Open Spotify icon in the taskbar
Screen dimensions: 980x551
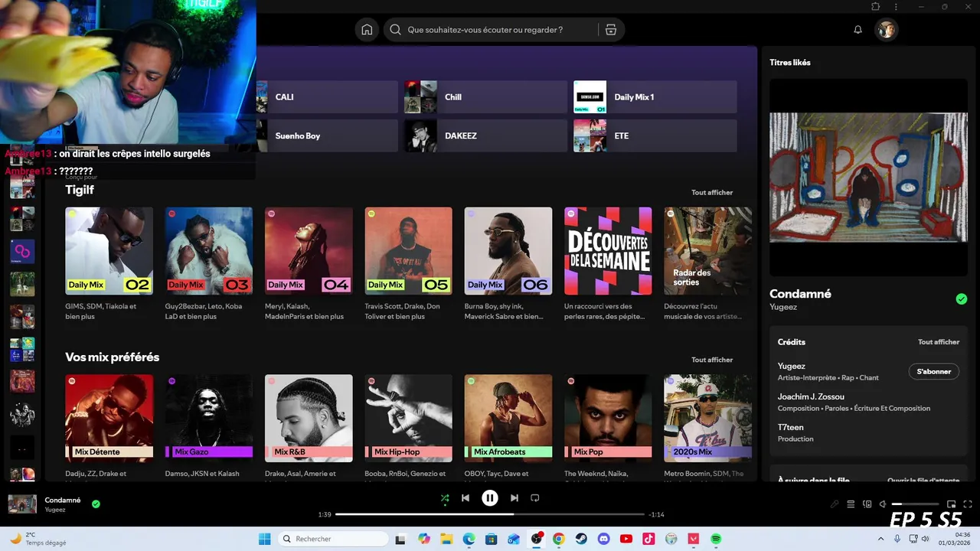[716, 539]
